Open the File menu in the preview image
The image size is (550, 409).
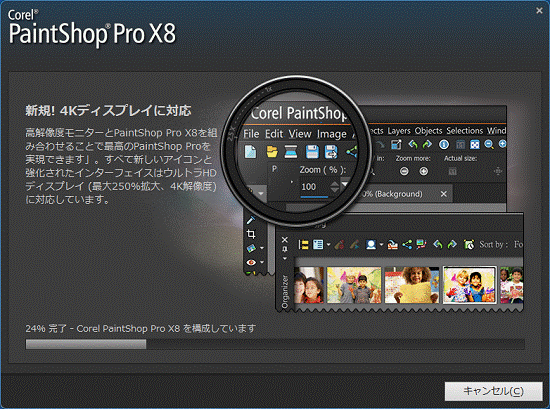pos(251,134)
